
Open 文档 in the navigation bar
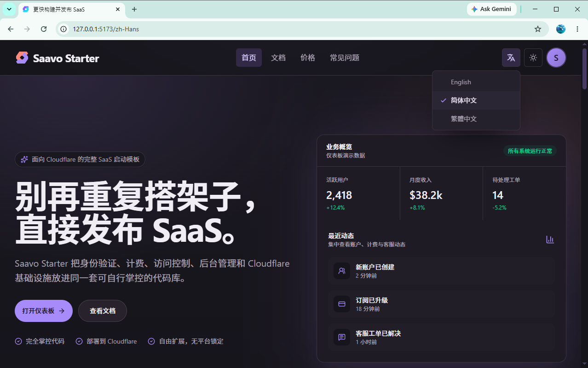coord(278,58)
